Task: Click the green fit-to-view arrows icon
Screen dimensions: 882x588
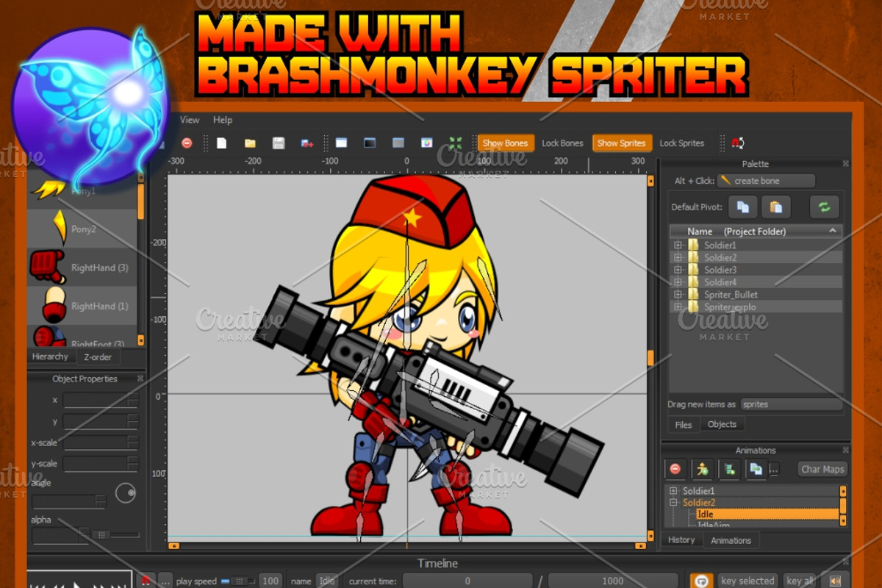Action: pyautogui.click(x=456, y=143)
